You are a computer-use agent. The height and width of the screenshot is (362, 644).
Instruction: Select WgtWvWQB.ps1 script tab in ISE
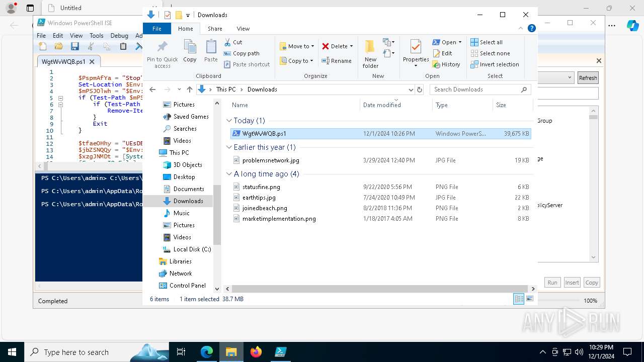(x=63, y=61)
